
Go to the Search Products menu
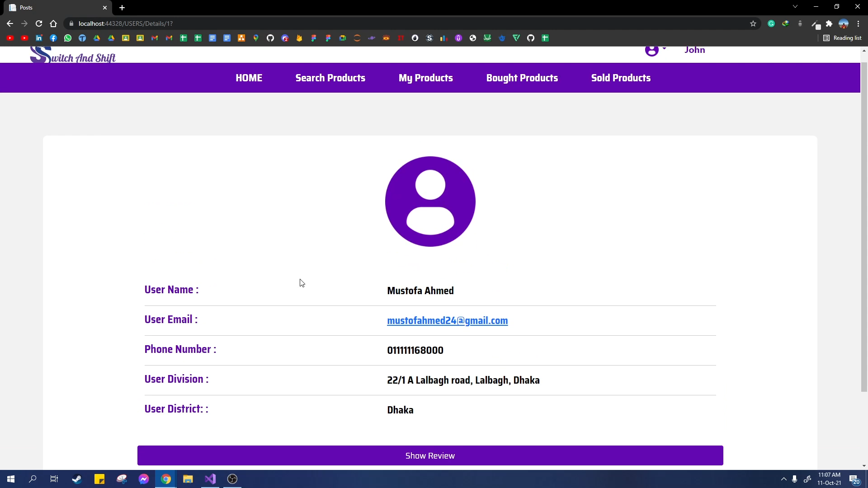coord(330,78)
